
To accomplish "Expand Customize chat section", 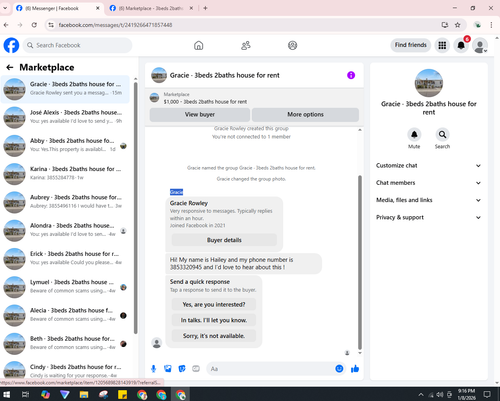I will click(428, 166).
